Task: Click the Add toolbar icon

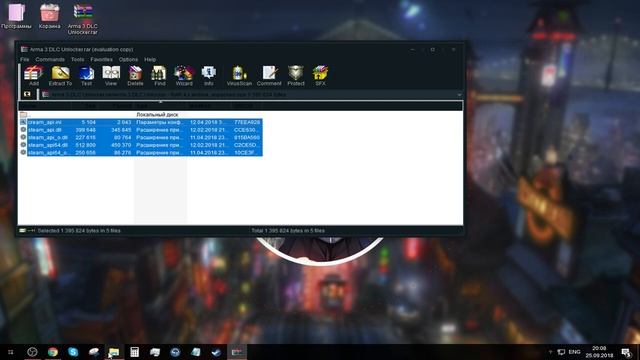Action: coord(33,76)
